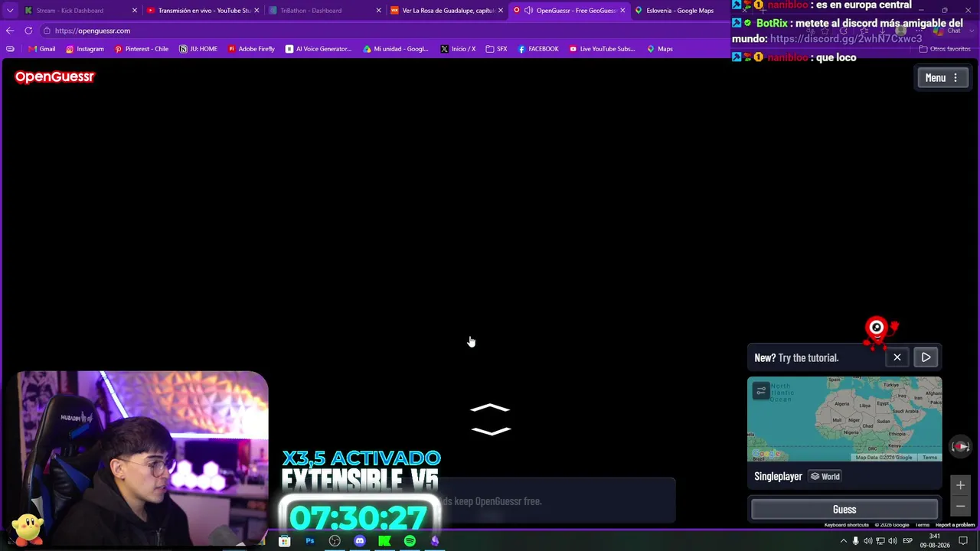Open the Inicio / X bookmark

tap(458, 49)
